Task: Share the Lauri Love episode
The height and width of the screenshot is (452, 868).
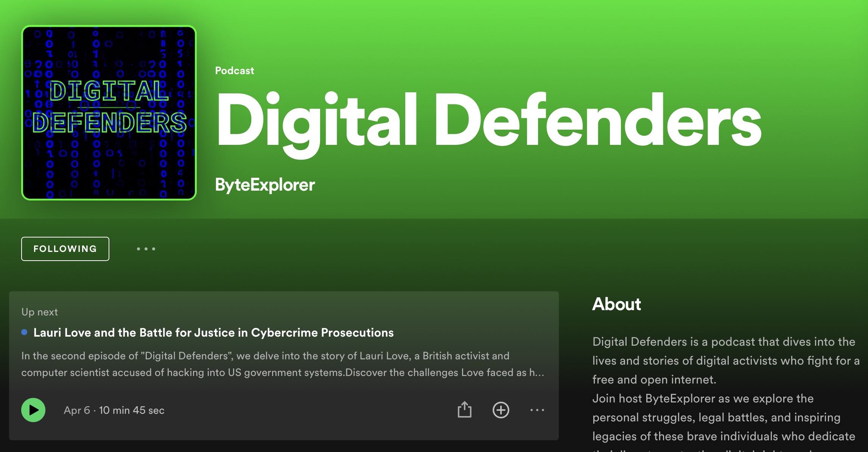Action: (464, 410)
